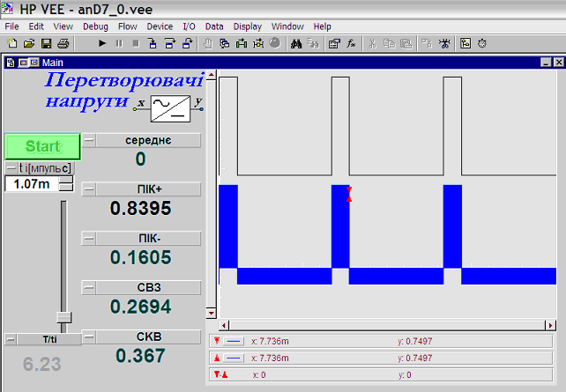Open the Help menu
The width and height of the screenshot is (566, 392).
point(322,26)
